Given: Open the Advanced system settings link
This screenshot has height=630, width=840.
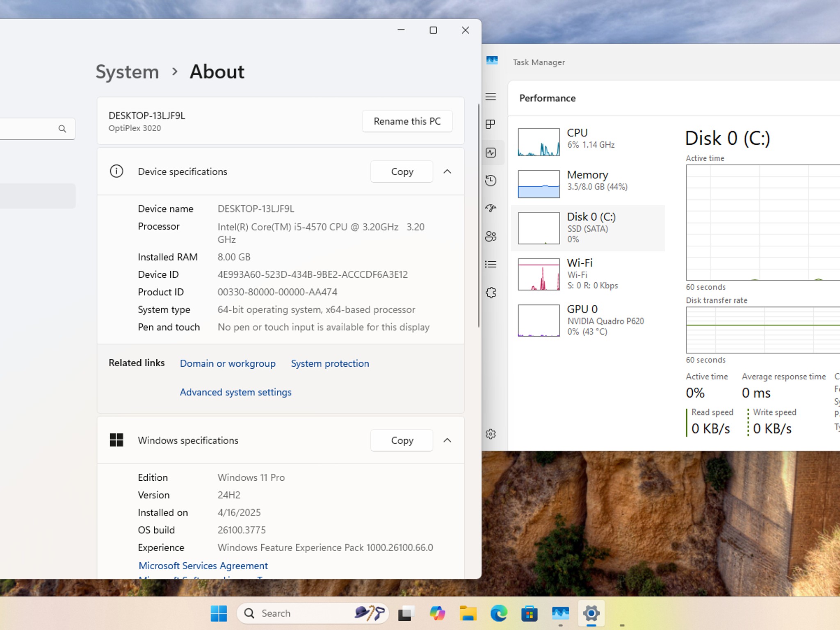Looking at the screenshot, I should coord(236,392).
